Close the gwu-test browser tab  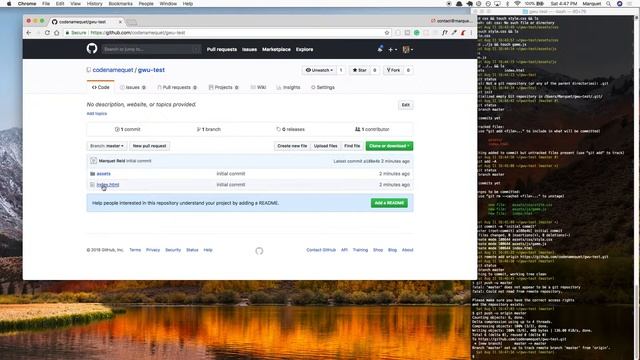[120, 22]
